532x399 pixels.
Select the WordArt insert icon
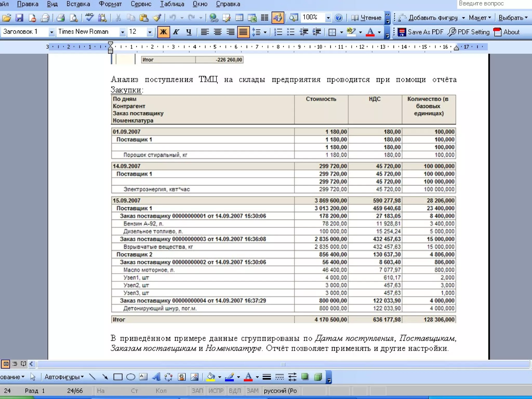[156, 377]
